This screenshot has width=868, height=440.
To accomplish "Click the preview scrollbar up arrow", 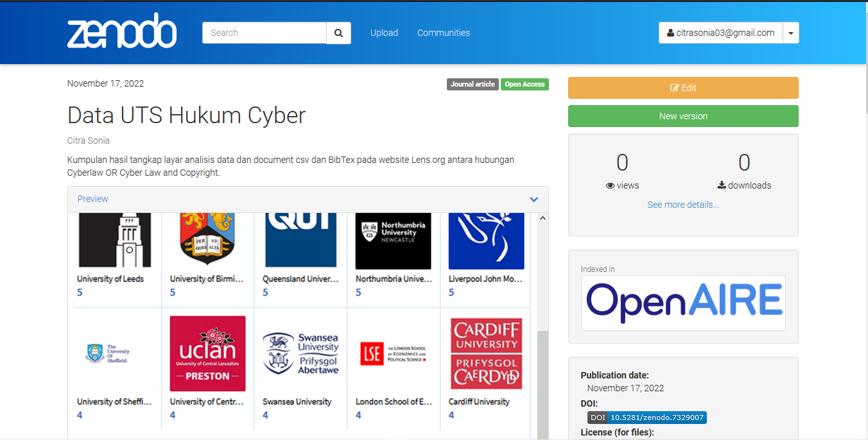I will click(542, 218).
